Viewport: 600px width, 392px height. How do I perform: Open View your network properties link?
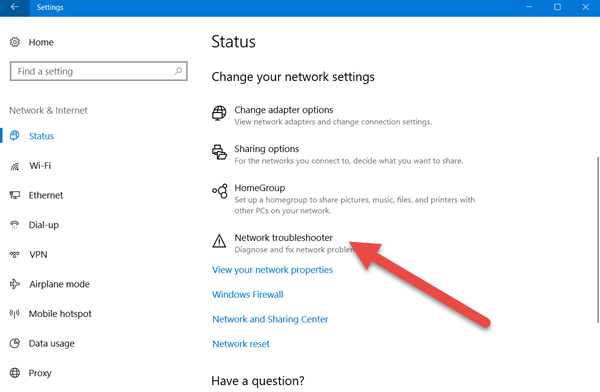coord(272,270)
